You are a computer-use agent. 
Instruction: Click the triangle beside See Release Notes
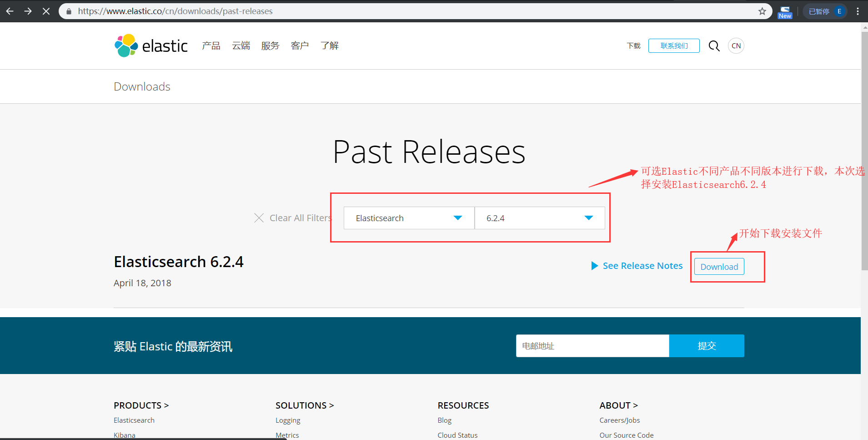594,266
